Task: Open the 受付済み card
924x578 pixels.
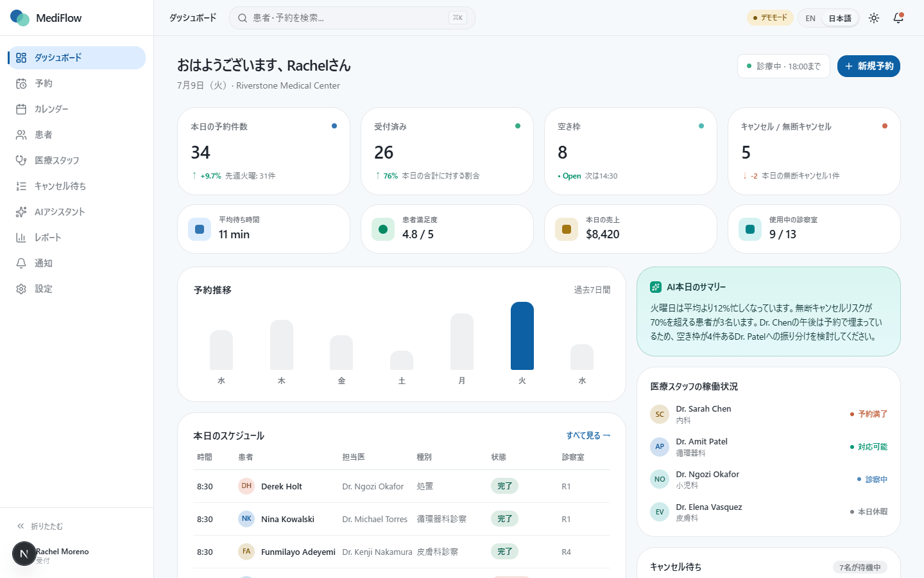Action: click(x=447, y=151)
